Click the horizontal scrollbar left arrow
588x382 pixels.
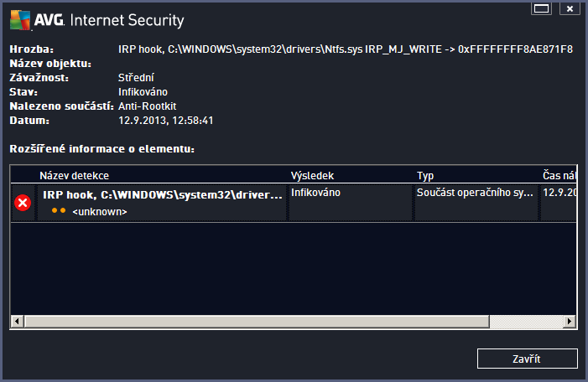click(x=17, y=322)
